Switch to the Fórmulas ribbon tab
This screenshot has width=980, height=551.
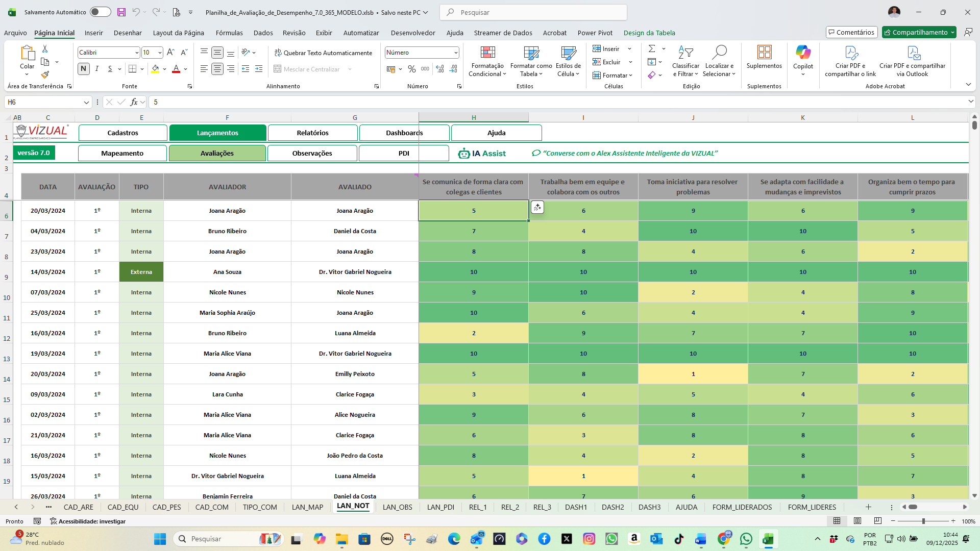pos(229,33)
